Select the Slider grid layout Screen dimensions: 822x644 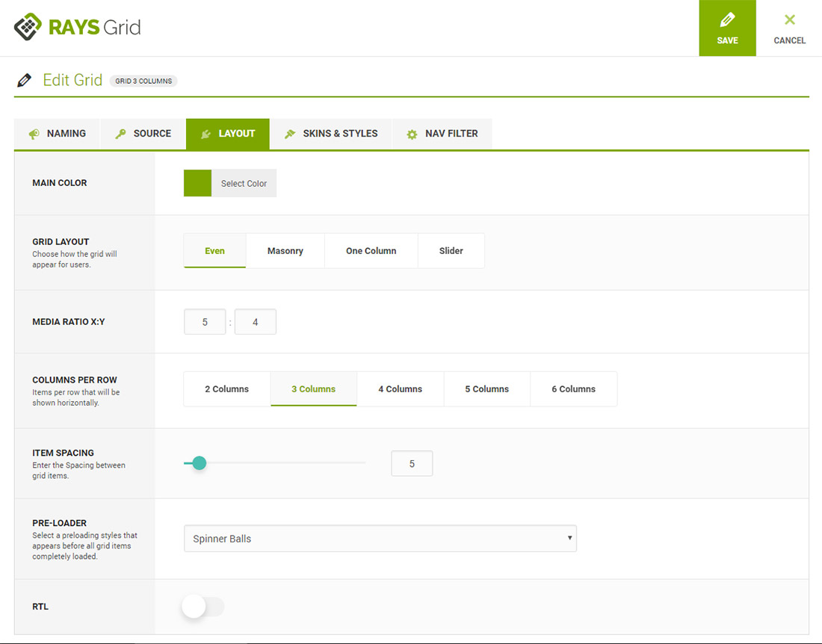click(451, 251)
